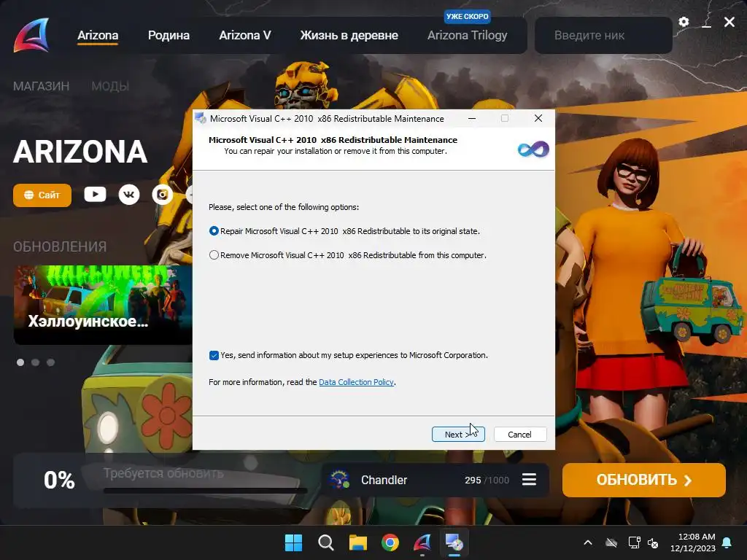747x560 pixels.
Task: Click the OneDrive cloud tray icon
Action: tap(611, 542)
